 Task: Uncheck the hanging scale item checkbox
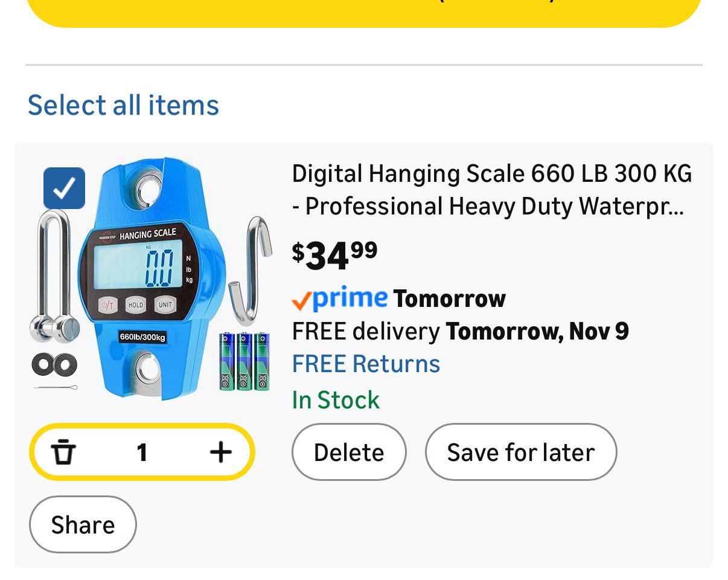(65, 188)
